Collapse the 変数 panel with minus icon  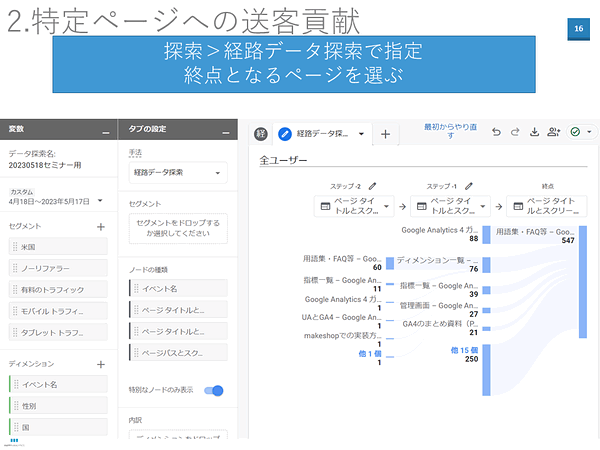(106, 133)
